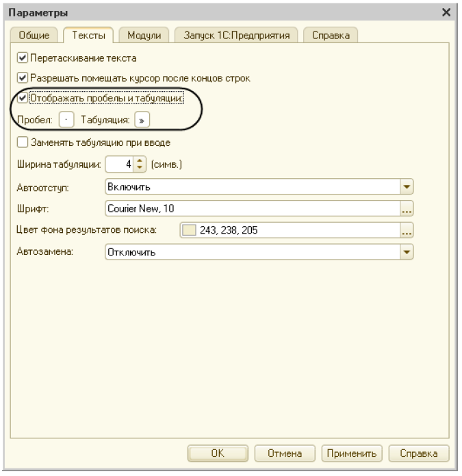Open help with bottom Справка button
This screenshot has height=476, width=462.
419,453
